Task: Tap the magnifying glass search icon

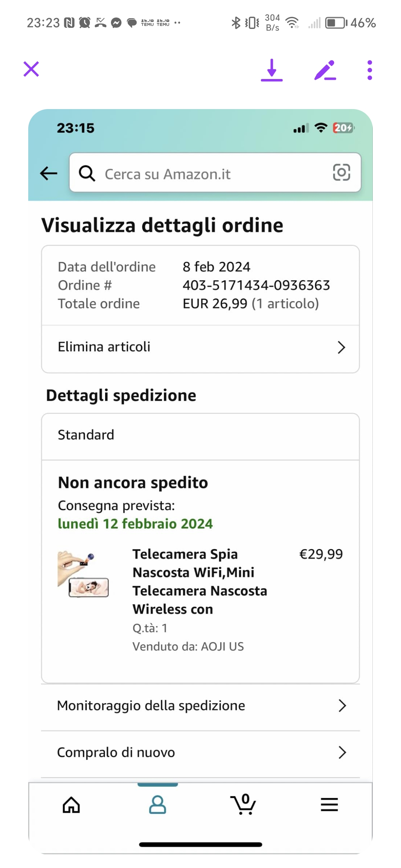Action: tap(87, 173)
